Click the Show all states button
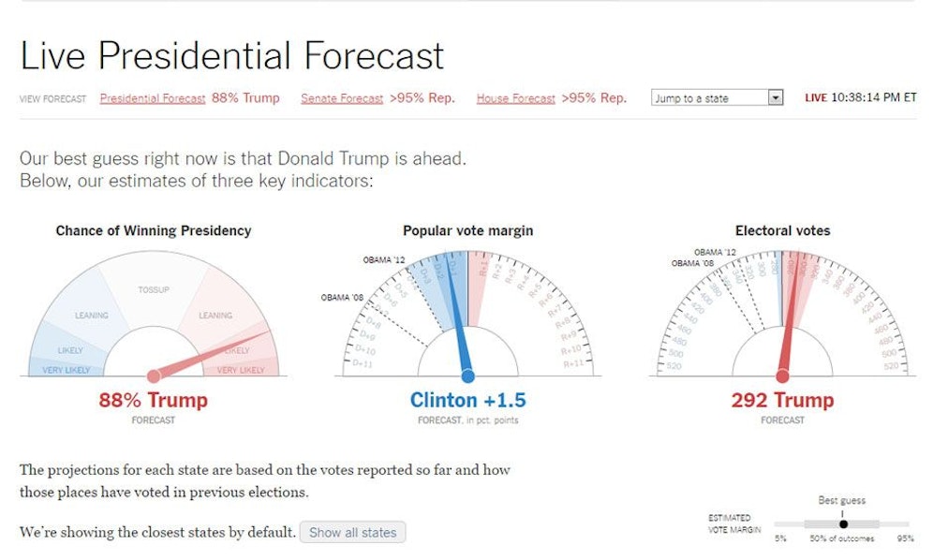Image resolution: width=933 pixels, height=560 pixels. pyautogui.click(x=352, y=532)
